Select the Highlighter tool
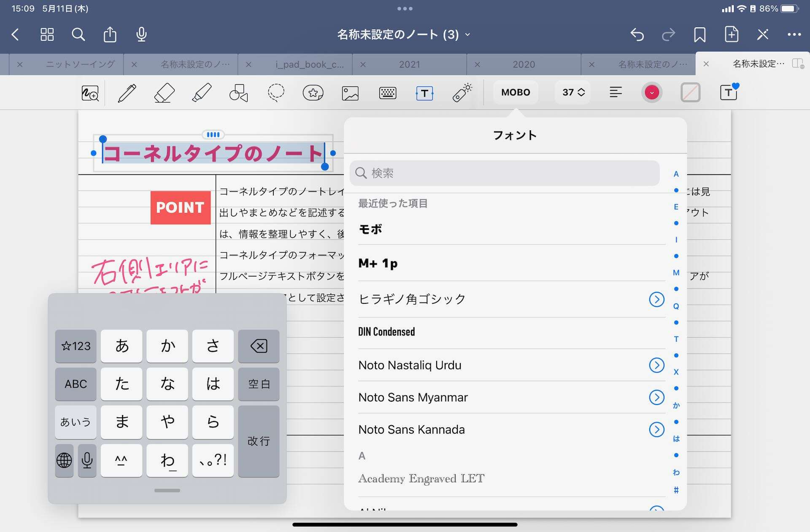This screenshot has width=810, height=532. [x=202, y=93]
